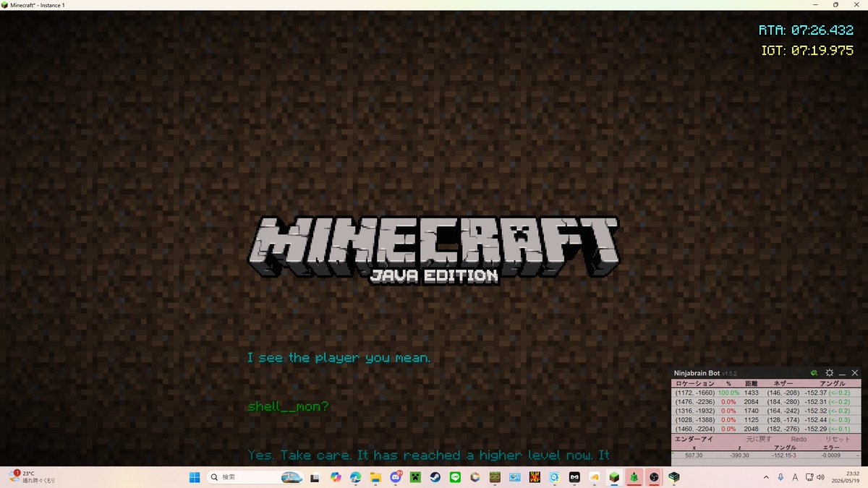Select location row (1476, -2236)

pyautogui.click(x=766, y=401)
